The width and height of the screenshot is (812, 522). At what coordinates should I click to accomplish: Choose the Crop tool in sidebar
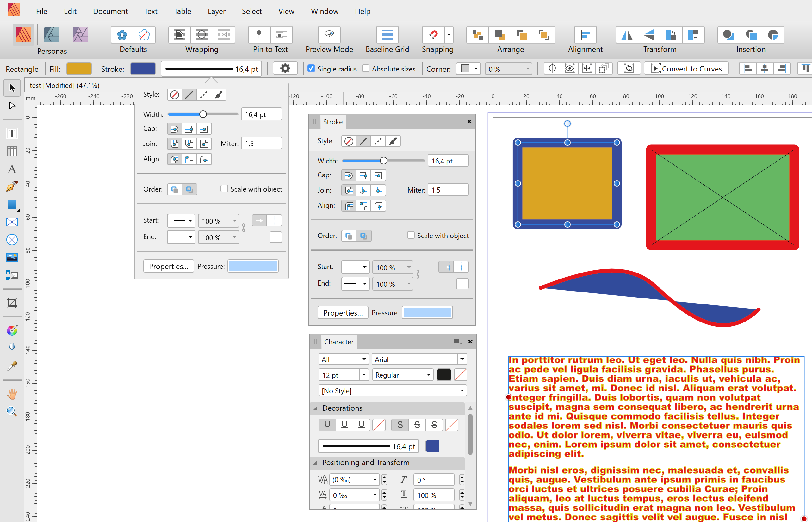pos(12,303)
